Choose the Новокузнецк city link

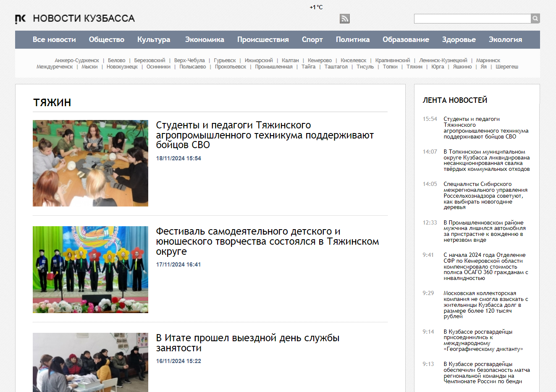coord(122,67)
